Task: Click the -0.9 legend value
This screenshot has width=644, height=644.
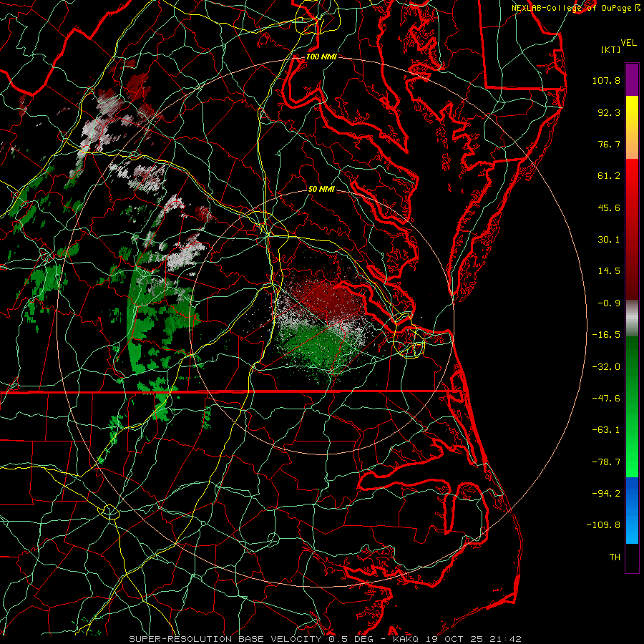Action: pyautogui.click(x=609, y=303)
